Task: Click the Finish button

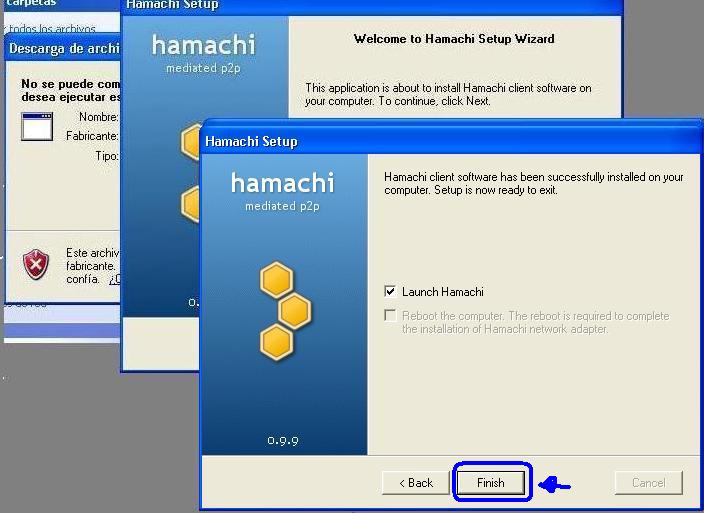Action: click(x=491, y=483)
